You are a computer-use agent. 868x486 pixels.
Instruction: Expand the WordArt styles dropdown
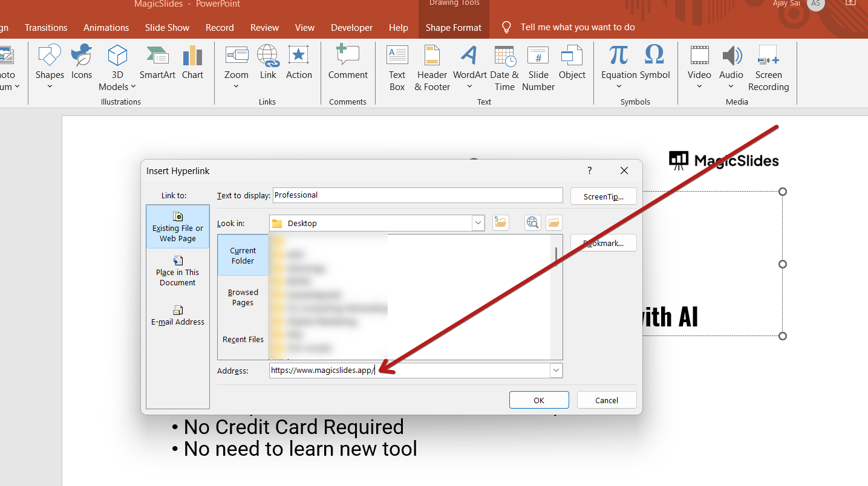coord(469,86)
